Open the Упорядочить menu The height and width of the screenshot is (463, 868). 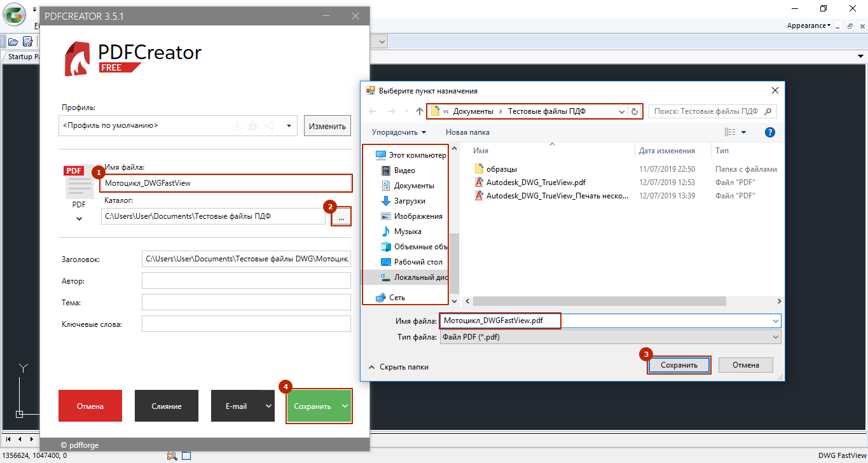tap(399, 132)
